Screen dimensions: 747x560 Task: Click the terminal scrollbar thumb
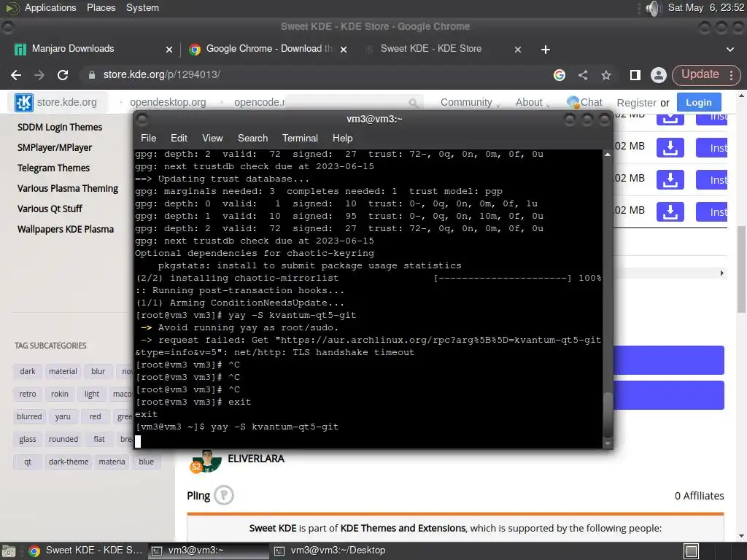coord(608,415)
